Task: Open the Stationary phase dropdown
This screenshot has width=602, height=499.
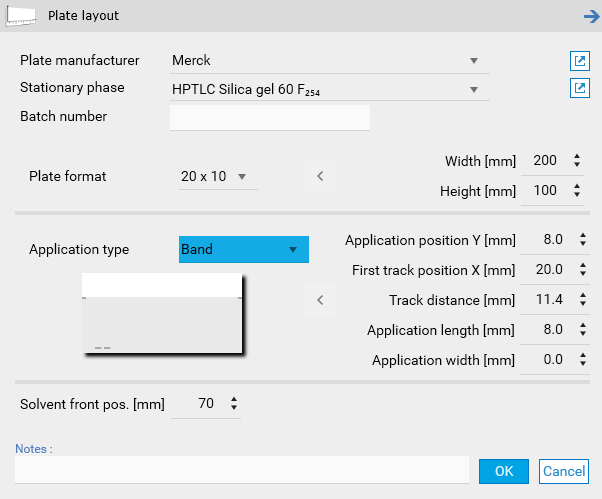Action: (474, 91)
